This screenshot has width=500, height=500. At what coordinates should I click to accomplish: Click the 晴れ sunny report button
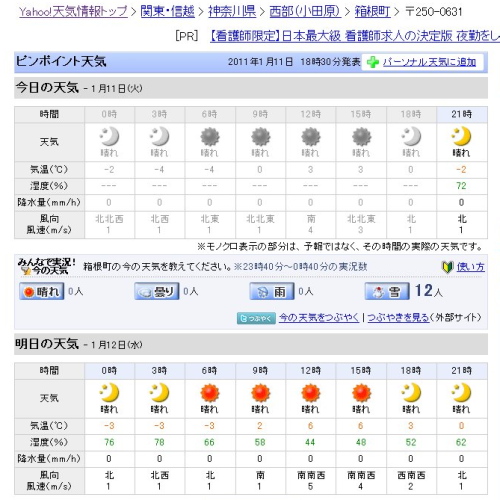point(42,291)
